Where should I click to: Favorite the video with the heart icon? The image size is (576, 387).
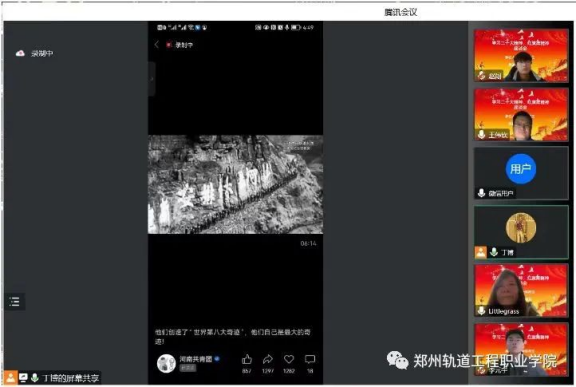pos(289,359)
